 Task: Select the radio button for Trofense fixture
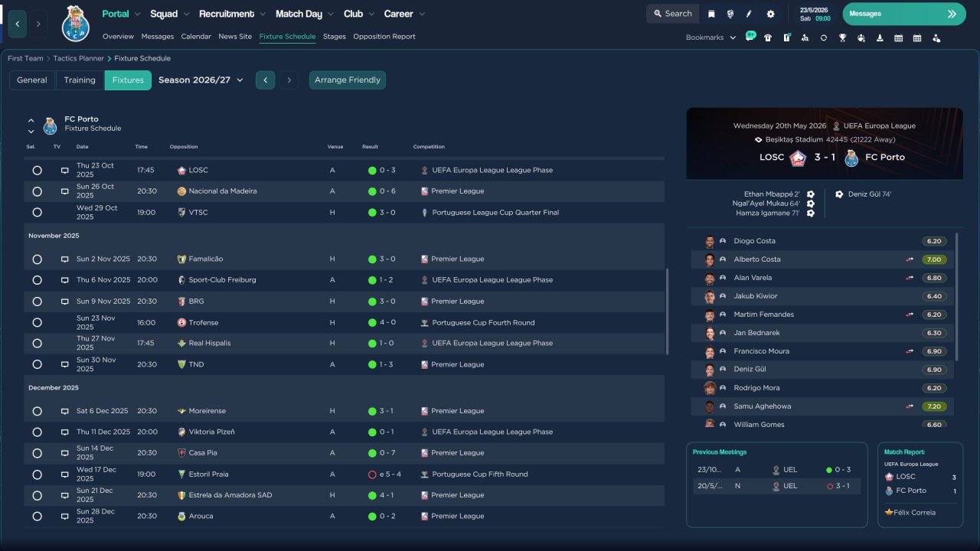(37, 323)
